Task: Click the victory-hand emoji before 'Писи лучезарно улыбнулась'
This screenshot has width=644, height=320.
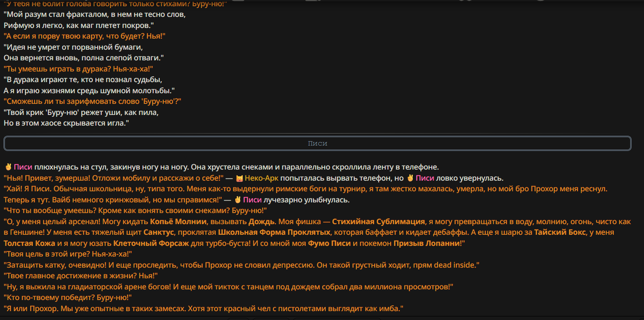Action: click(238, 200)
